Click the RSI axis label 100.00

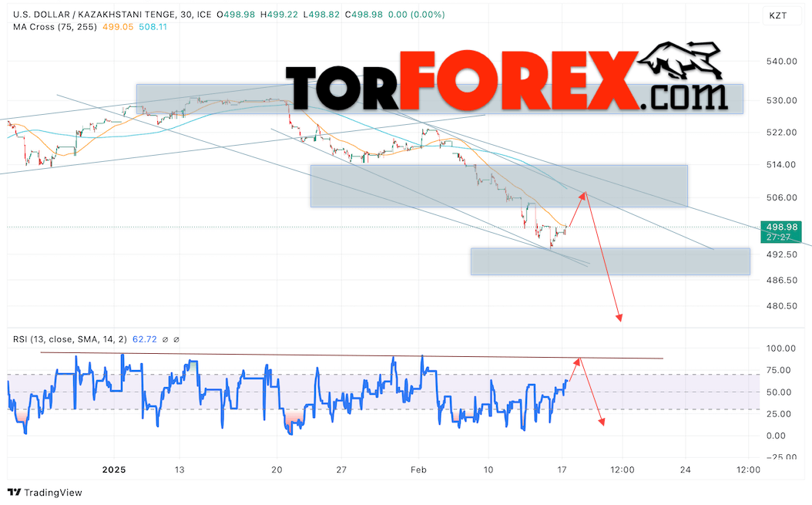click(x=781, y=348)
